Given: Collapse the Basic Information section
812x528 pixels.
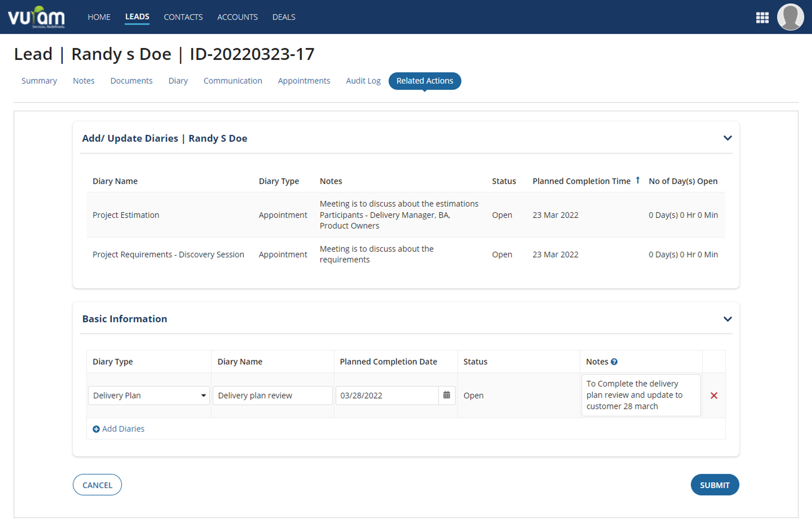Looking at the screenshot, I should tap(727, 319).
